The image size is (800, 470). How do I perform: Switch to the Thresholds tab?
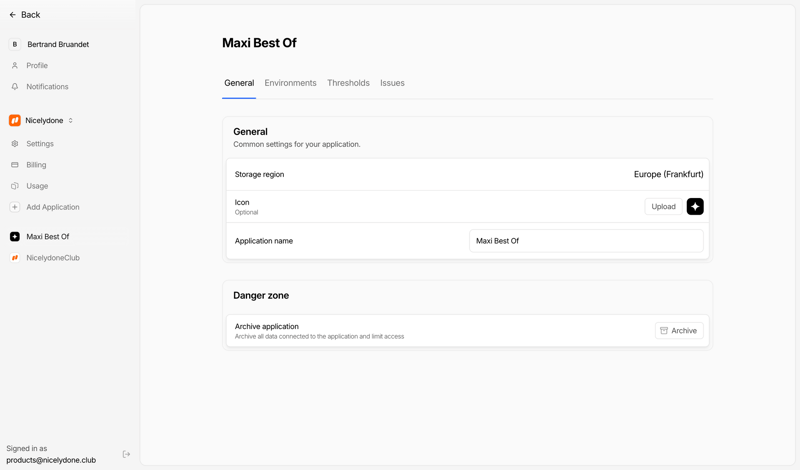pyautogui.click(x=348, y=83)
